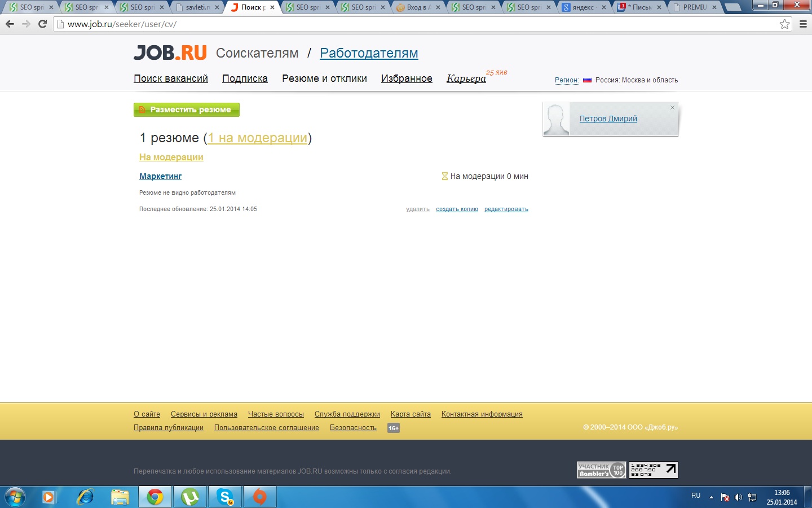Switch to the PREMIU tab
The height and width of the screenshot is (508, 812).
click(694, 7)
